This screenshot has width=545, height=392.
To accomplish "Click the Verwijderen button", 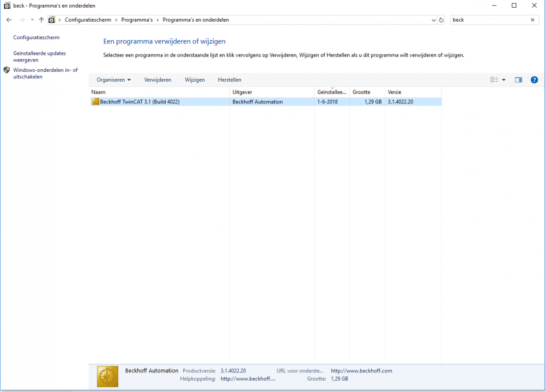I will pos(158,80).
